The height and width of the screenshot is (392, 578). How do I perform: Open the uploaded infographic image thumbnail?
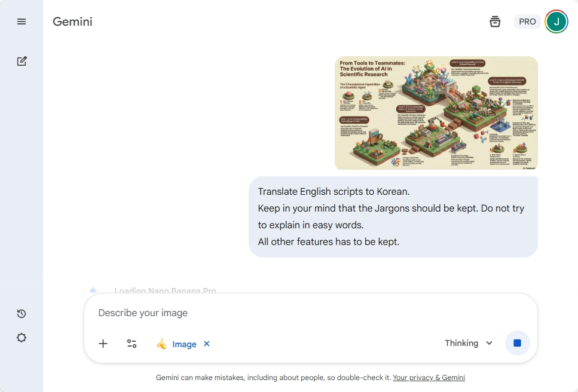[436, 114]
